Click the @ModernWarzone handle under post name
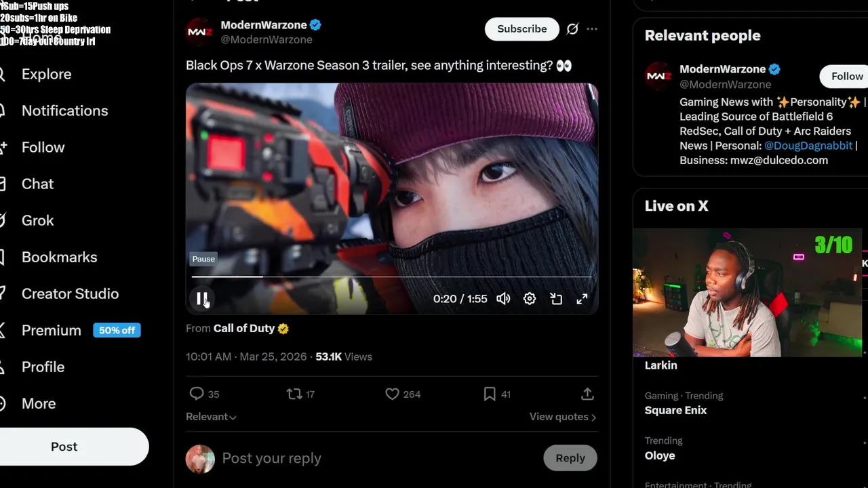This screenshot has width=868, height=488. (267, 39)
